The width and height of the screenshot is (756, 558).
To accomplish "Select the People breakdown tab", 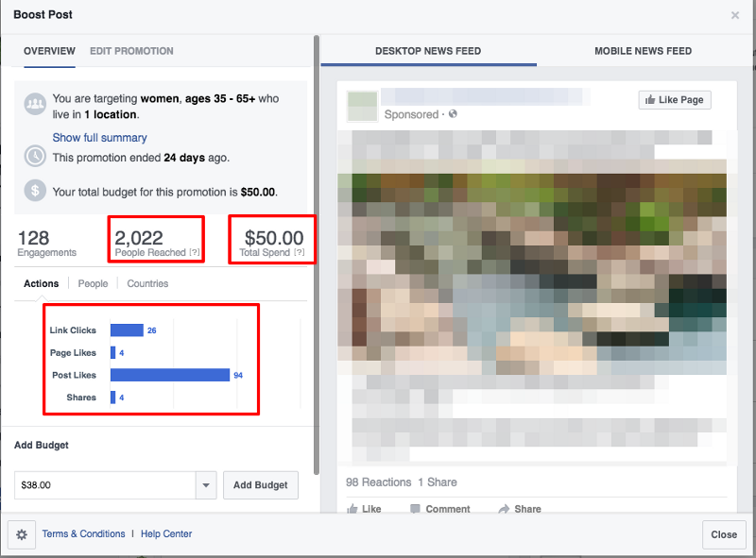I will point(93,283).
